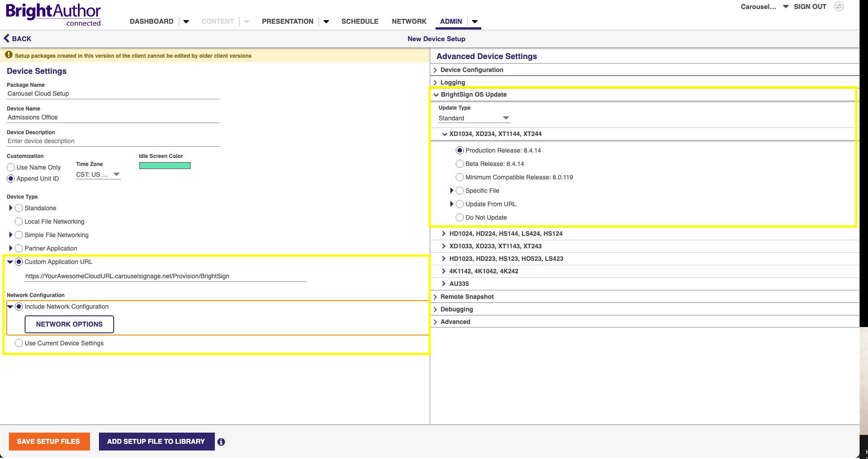Open the Presentation dropdown arrow
Image resolution: width=868 pixels, height=459 pixels.
pyautogui.click(x=326, y=21)
